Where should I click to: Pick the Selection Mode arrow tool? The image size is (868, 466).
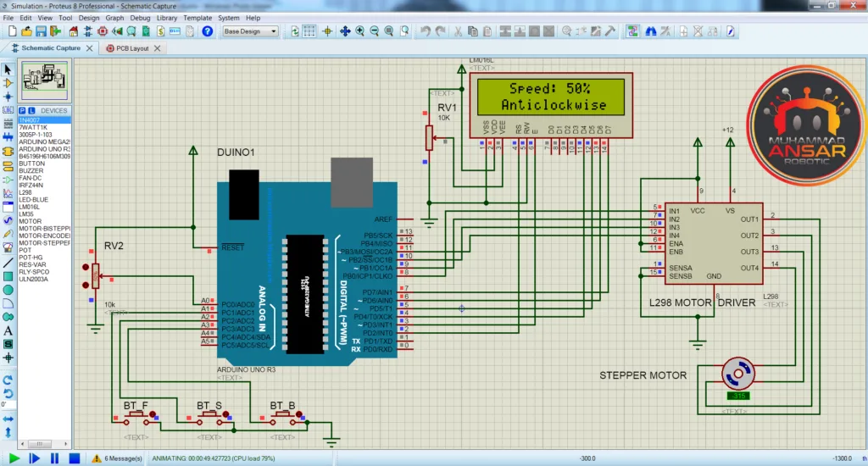(x=7, y=69)
